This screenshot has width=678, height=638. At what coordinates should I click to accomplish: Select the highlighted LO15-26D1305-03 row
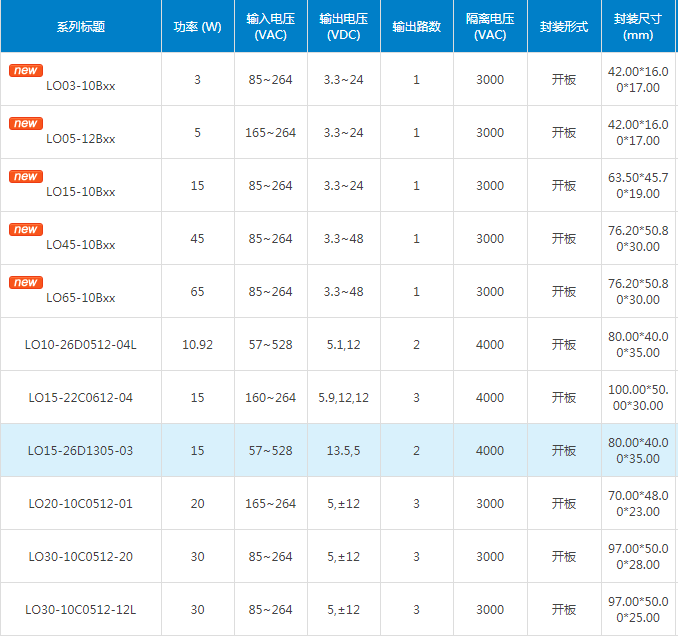[80, 451]
